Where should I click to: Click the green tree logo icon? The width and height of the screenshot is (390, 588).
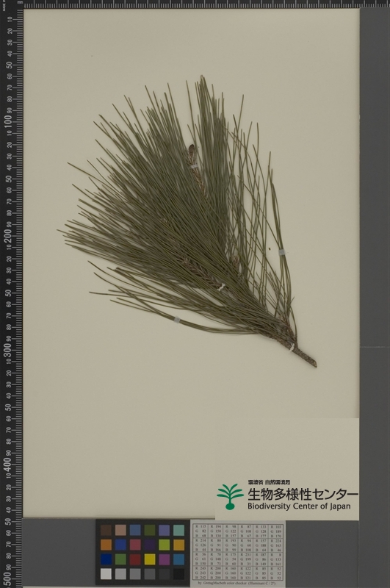(230, 497)
